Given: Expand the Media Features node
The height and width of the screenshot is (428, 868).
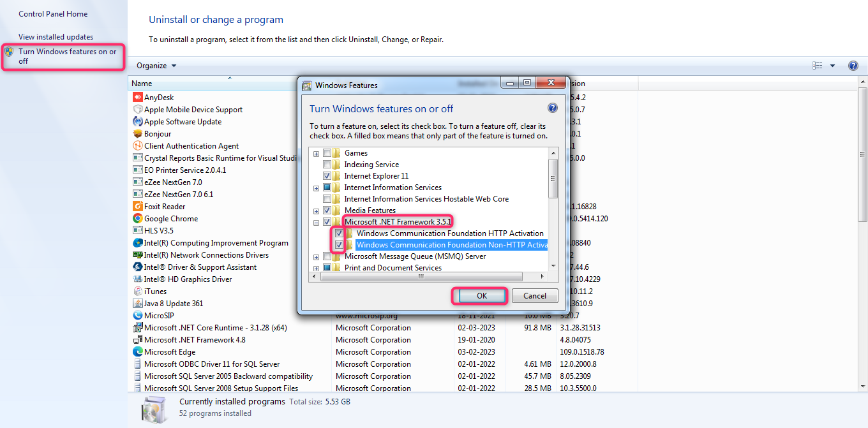Looking at the screenshot, I should pos(316,210).
